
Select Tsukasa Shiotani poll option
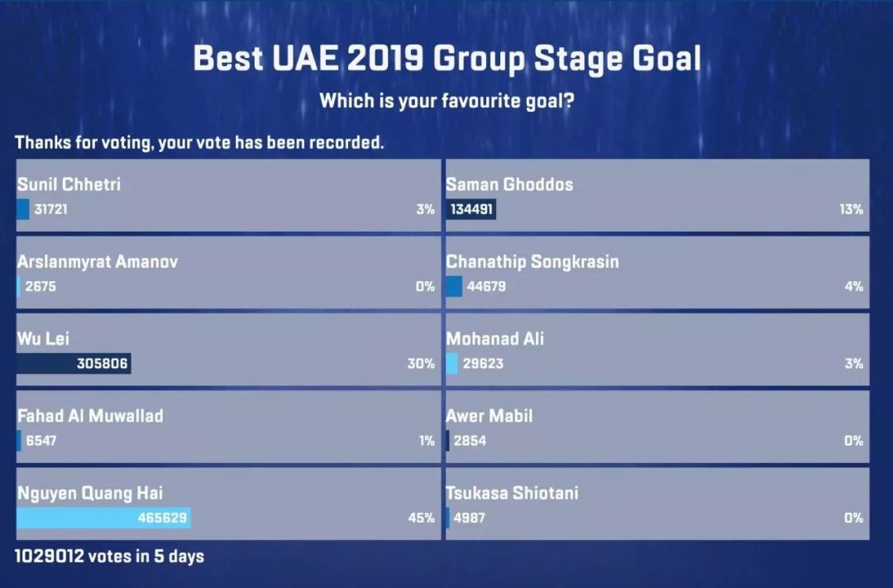coord(657,504)
